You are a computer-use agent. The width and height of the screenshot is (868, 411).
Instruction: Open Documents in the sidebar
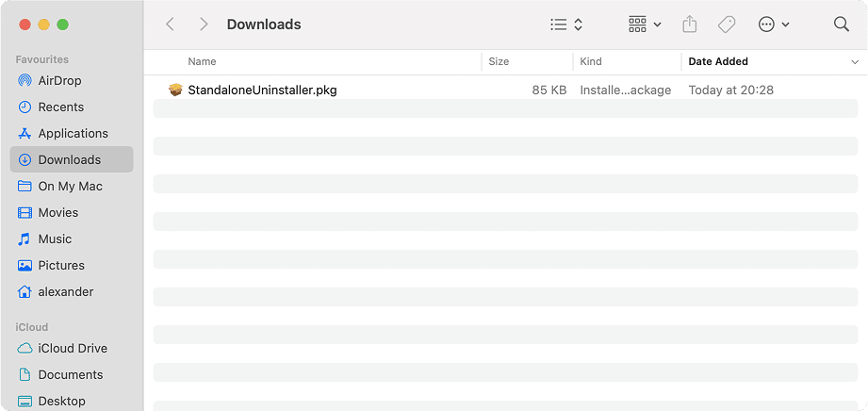tap(72, 375)
